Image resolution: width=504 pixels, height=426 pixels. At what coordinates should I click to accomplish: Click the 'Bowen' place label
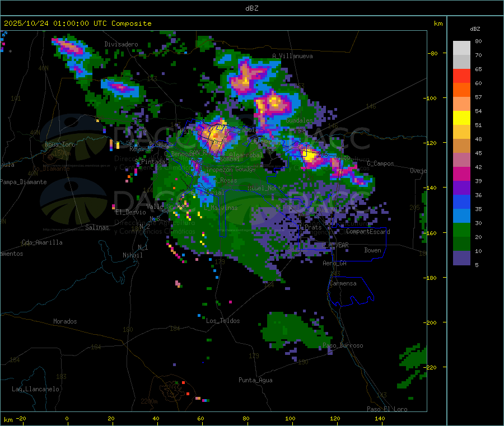[x=373, y=250]
